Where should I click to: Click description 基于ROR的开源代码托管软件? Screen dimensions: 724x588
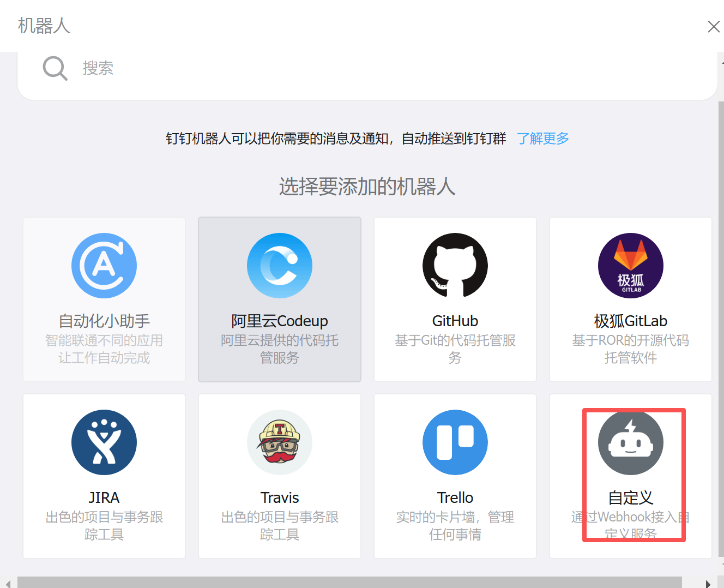click(631, 349)
